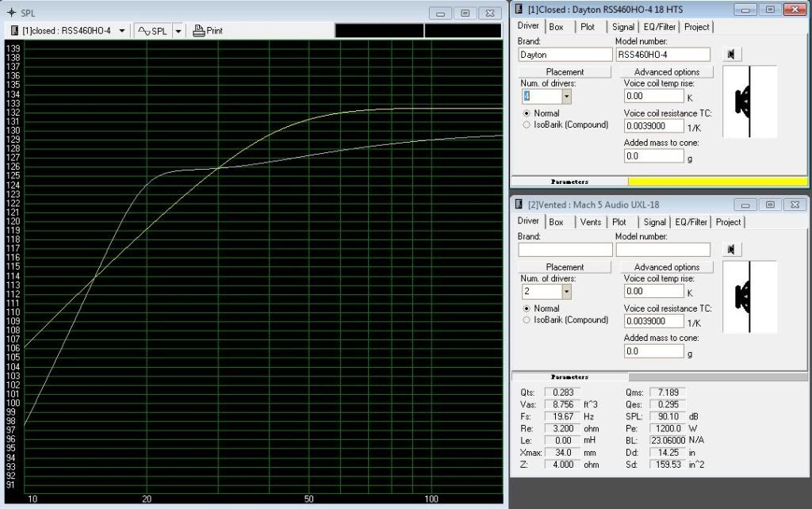Maximize the SPL window
The height and width of the screenshot is (509, 812).
pyautogui.click(x=465, y=13)
